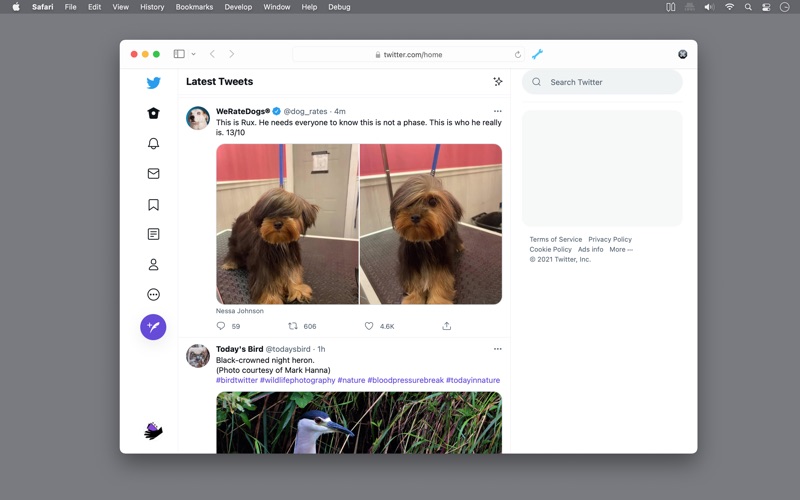Open the Develop menu
This screenshot has height=500, width=800.
point(238,7)
